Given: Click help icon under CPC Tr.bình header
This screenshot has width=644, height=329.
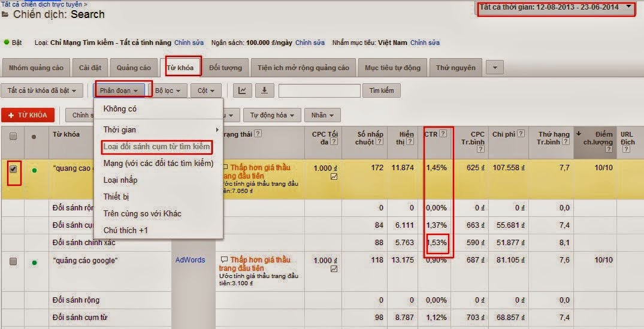Looking at the screenshot, I should click(x=481, y=149).
